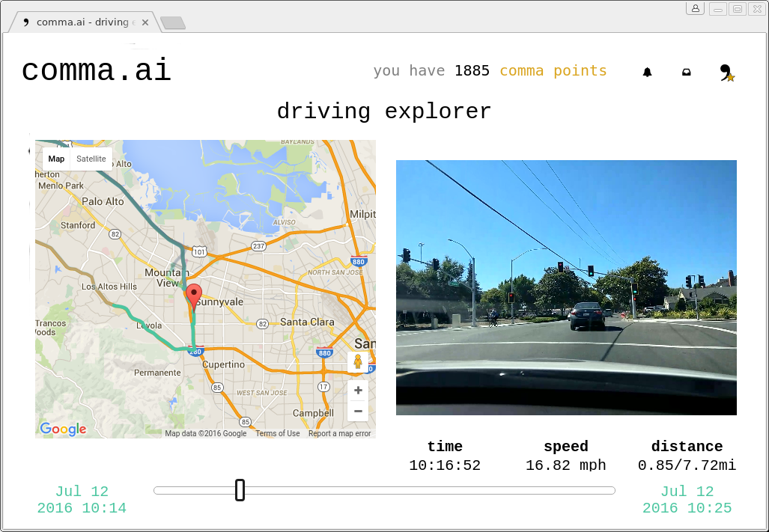Screen dimensions: 769x532
Task: Click the drive timeline slider handle
Action: 240,490
